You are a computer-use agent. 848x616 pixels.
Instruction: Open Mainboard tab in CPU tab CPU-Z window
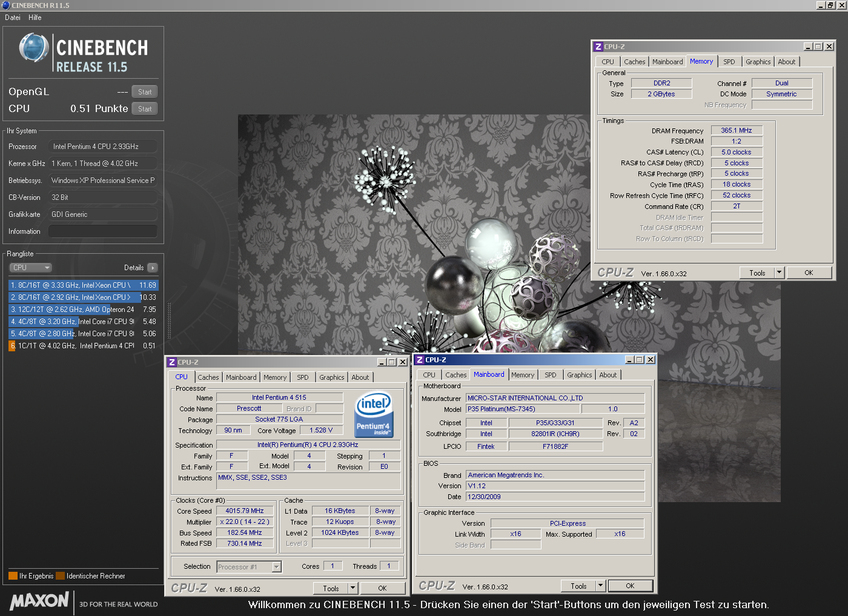(241, 377)
